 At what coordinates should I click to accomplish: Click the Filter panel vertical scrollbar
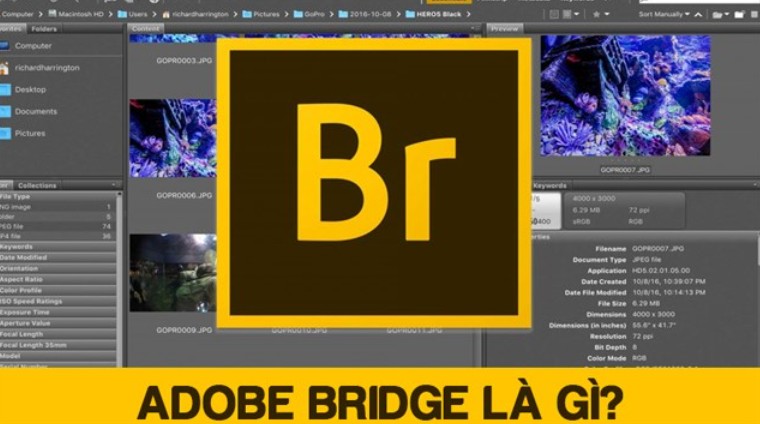[x=119, y=279]
